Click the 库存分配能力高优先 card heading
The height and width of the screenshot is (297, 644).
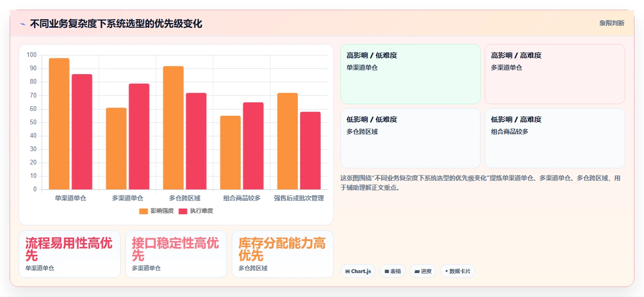pyautogui.click(x=282, y=249)
